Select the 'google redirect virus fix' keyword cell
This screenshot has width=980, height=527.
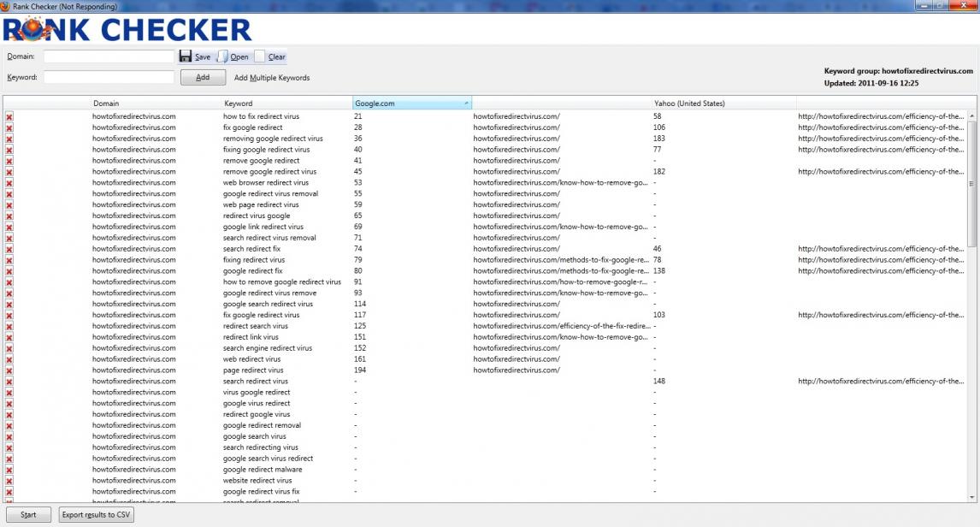(262, 492)
